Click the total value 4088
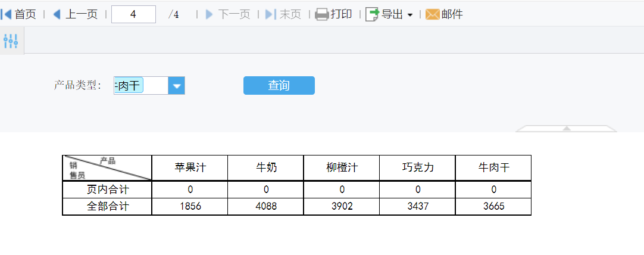The image size is (644, 255). (265, 207)
